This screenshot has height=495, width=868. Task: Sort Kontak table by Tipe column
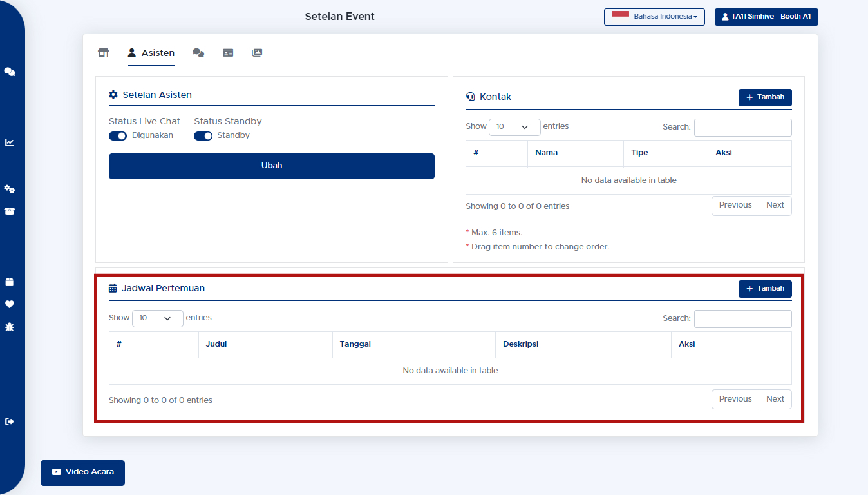pos(666,153)
